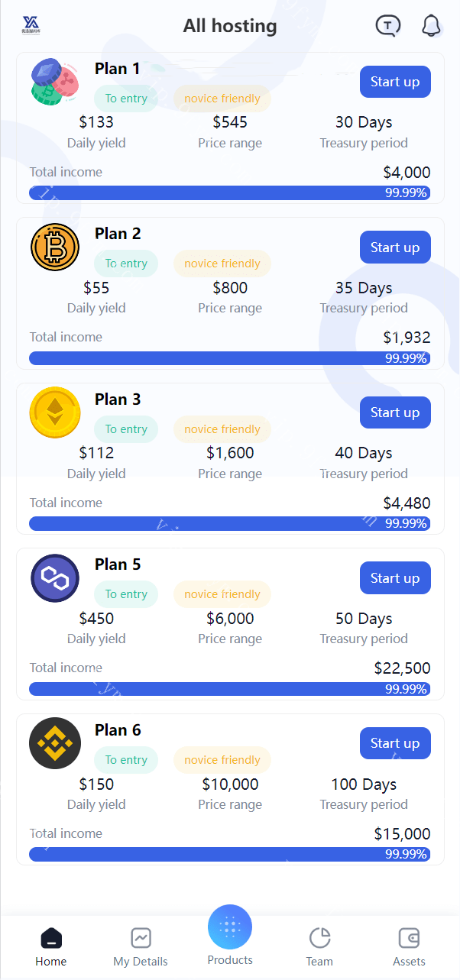
Task: Select Plan 5 'To entry' tag
Action: point(126,594)
